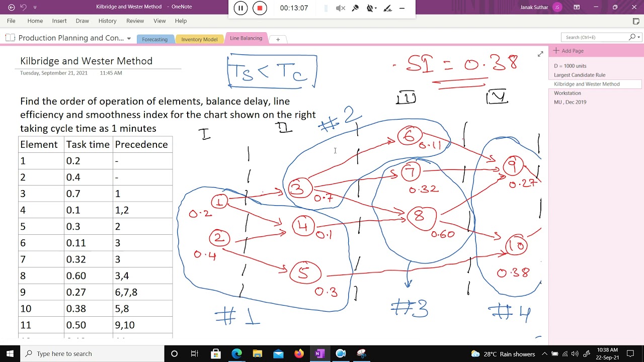Show hidden system tray icons
644x362 pixels.
tap(544, 354)
